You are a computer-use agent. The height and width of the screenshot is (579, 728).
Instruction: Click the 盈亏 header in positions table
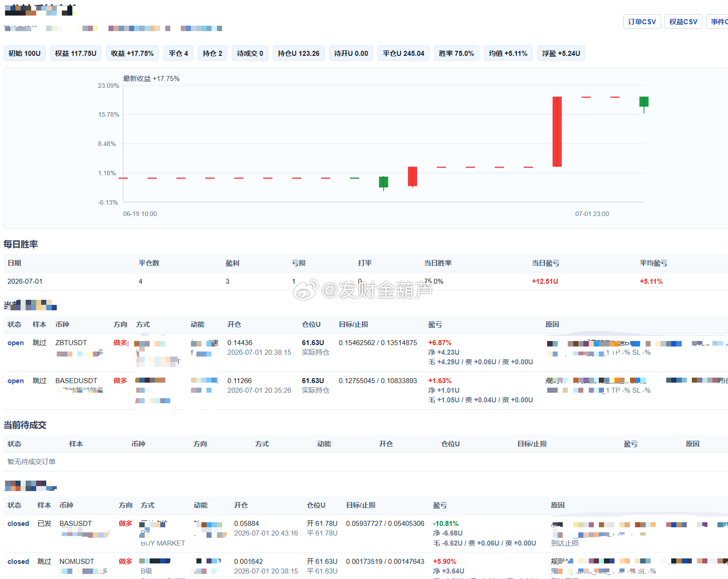coord(435,324)
